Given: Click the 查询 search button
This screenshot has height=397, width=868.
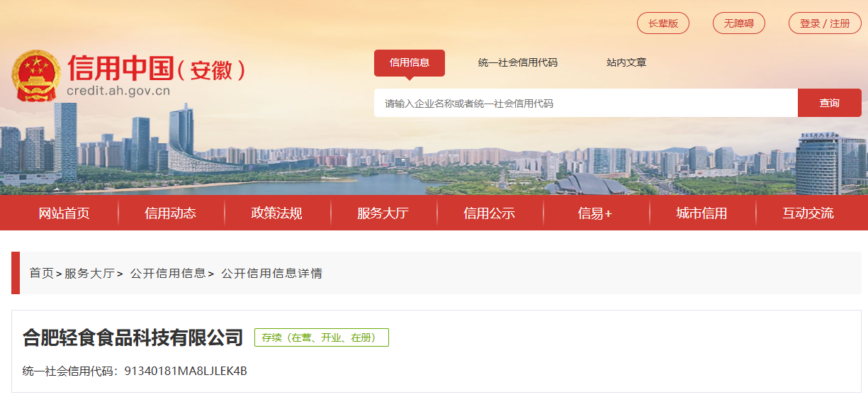Looking at the screenshot, I should click(x=830, y=103).
